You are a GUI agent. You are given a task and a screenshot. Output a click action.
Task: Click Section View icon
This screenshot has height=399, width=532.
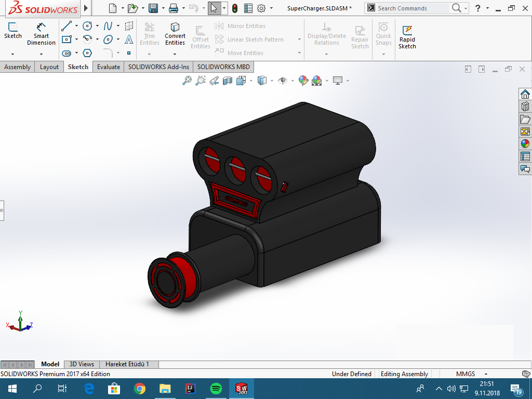point(228,81)
